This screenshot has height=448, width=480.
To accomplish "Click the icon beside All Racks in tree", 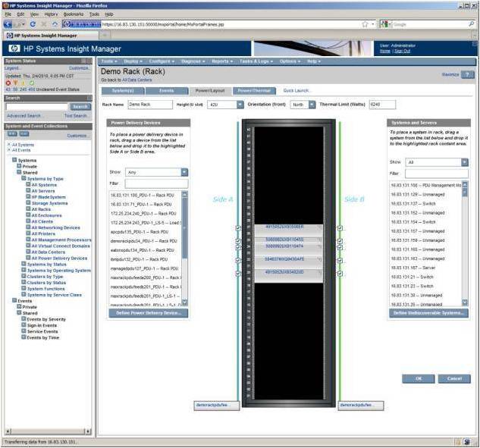I will point(28,209).
